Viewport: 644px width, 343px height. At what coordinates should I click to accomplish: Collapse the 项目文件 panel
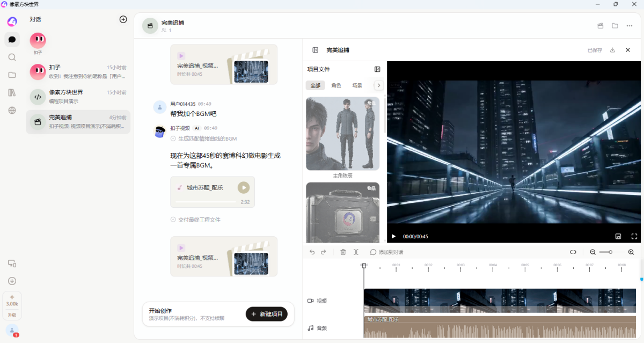pos(377,69)
